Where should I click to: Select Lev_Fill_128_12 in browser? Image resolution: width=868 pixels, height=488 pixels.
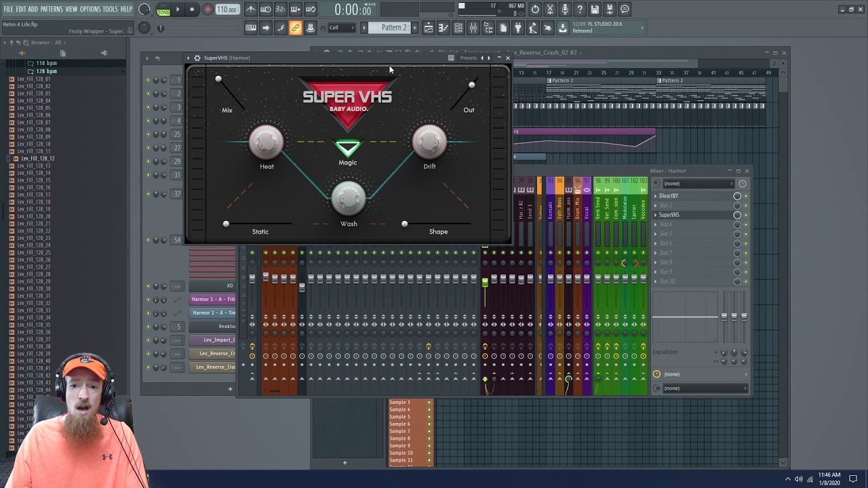[x=38, y=159]
